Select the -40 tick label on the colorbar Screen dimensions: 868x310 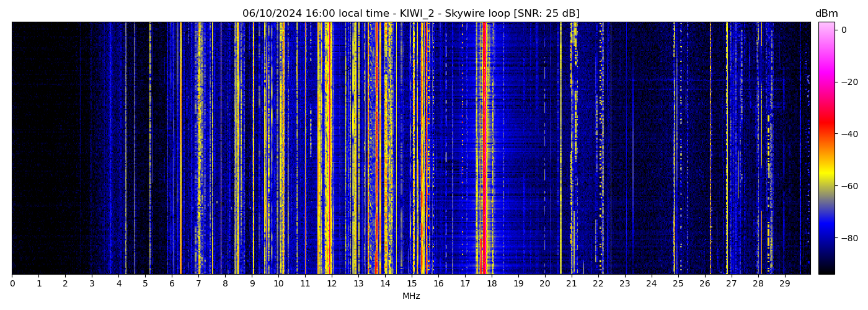[849, 134]
